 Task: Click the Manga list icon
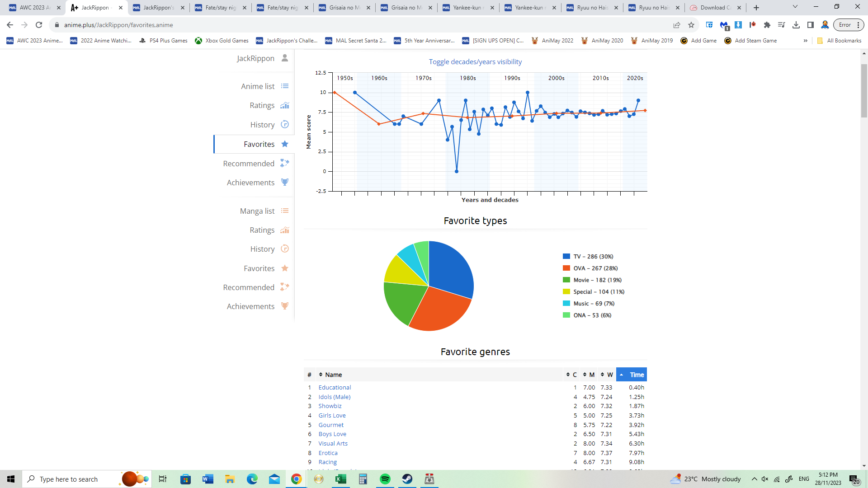click(285, 211)
